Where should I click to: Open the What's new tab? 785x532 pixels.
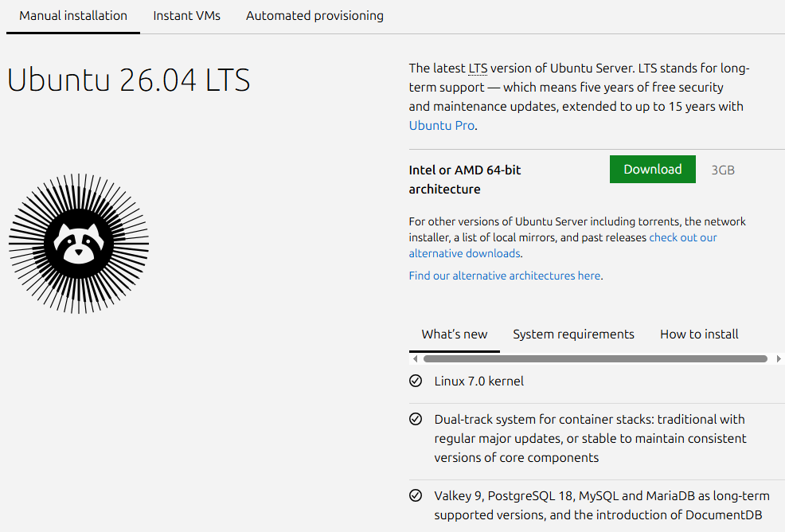[454, 334]
